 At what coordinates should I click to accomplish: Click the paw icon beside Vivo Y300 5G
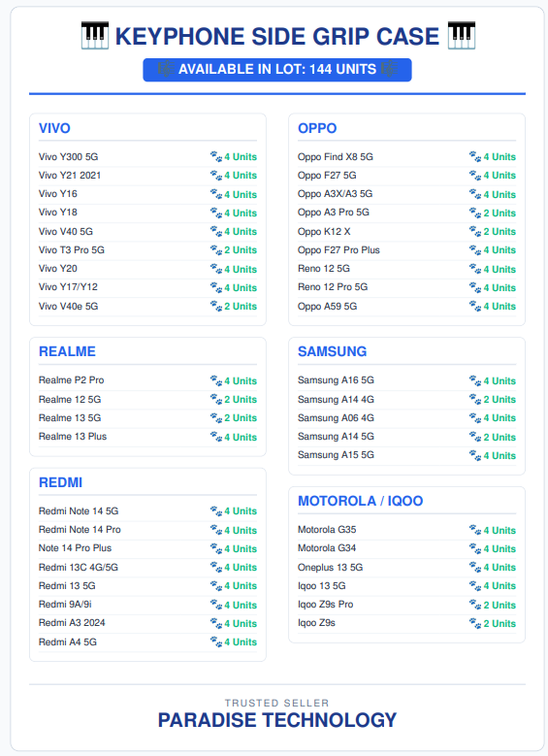(x=216, y=156)
